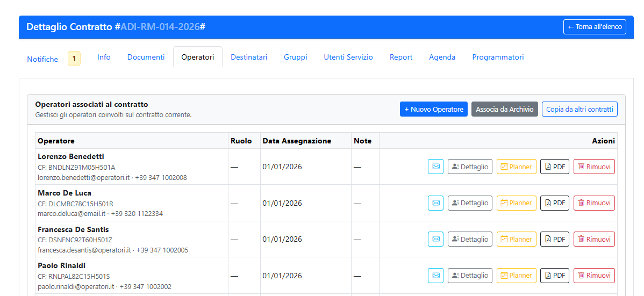This screenshot has width=644, height=296.
Task: Return with Torna all'elenco button
Action: (594, 27)
